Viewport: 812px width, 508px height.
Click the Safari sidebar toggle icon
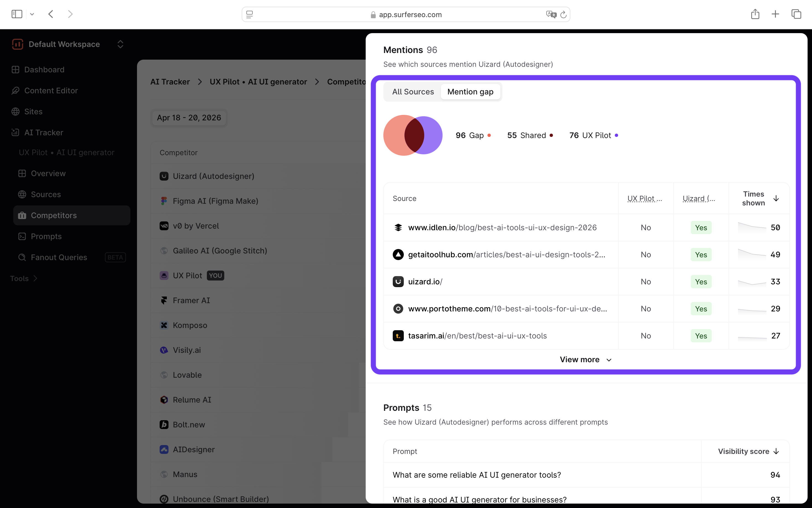(x=17, y=14)
